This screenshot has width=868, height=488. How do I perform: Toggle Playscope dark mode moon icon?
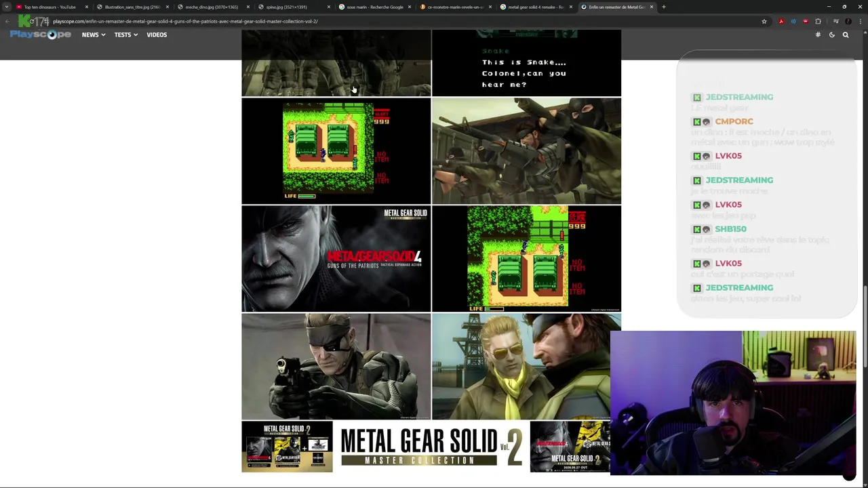coord(832,35)
